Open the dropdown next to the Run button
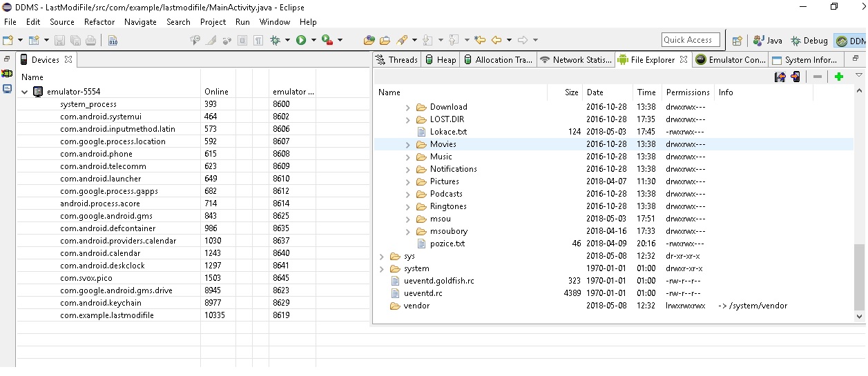The image size is (868, 376). 314,41
